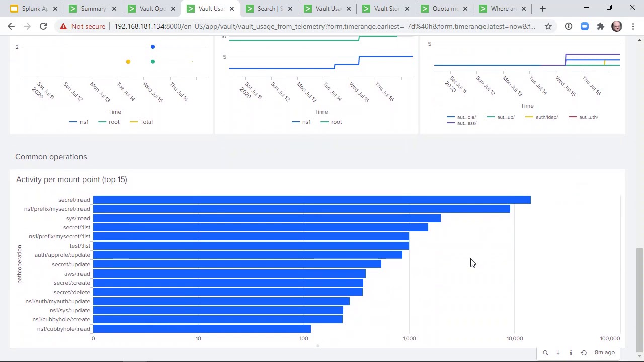Click the 'auth/approle/:update' axis label
This screenshot has width=644, height=362.
[62, 255]
